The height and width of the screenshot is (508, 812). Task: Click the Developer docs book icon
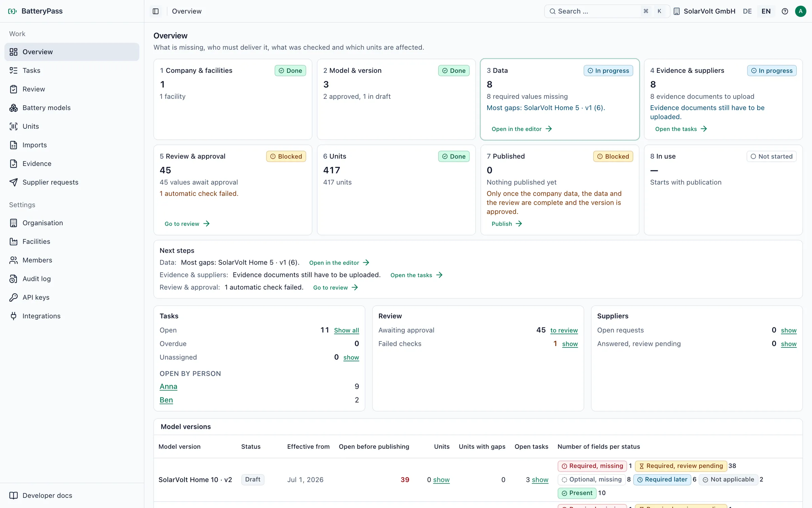(x=14, y=495)
